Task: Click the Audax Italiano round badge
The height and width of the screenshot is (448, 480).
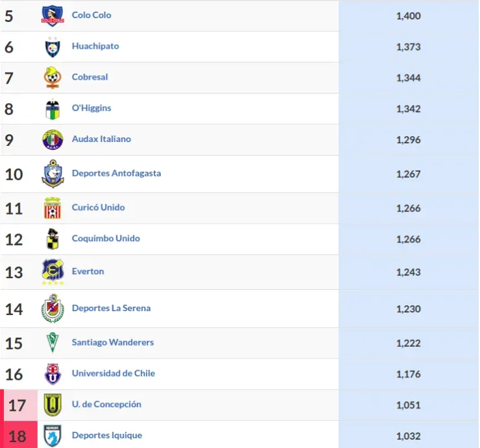Action: tap(52, 139)
